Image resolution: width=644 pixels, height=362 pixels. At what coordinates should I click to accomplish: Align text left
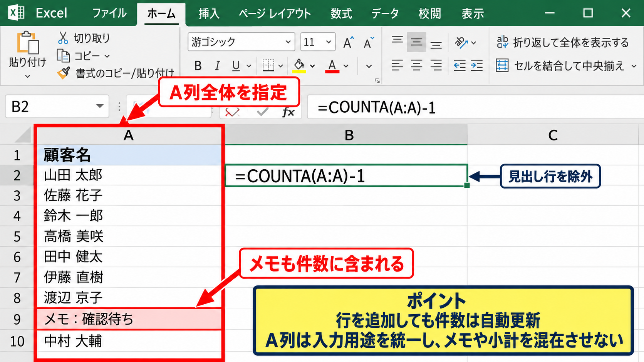pyautogui.click(x=397, y=65)
